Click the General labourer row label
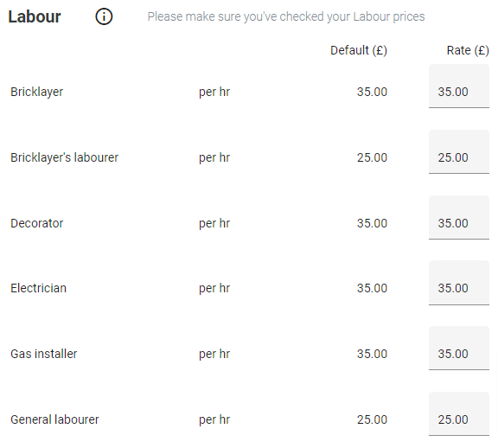The width and height of the screenshot is (498, 448). point(54,419)
